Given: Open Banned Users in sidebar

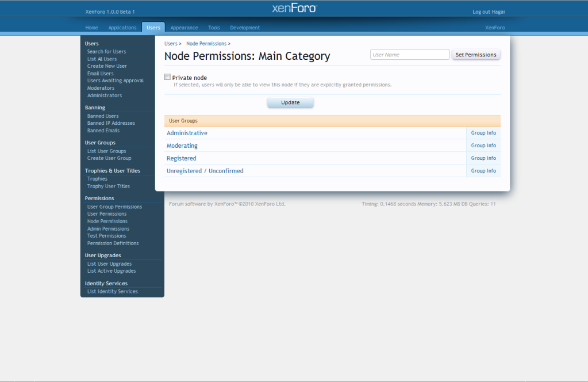Looking at the screenshot, I should coord(103,116).
